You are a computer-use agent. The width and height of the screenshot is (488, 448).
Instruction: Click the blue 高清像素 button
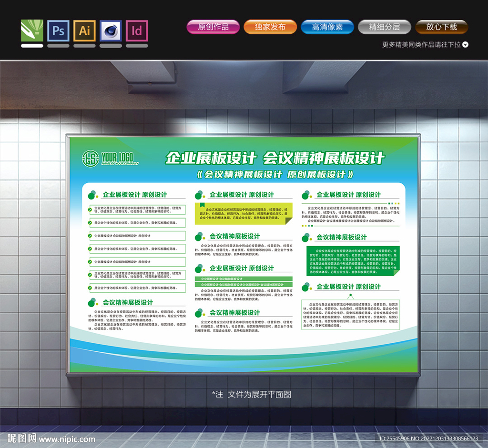327,27
